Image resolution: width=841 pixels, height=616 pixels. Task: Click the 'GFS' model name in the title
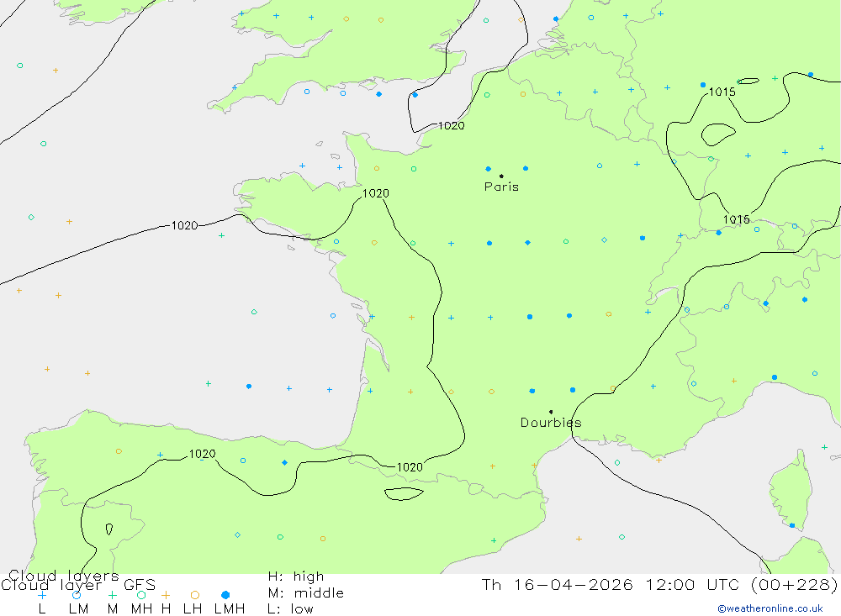tap(140, 585)
